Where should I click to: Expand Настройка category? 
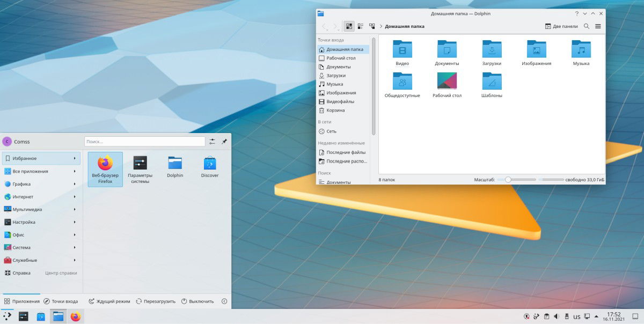click(41, 222)
